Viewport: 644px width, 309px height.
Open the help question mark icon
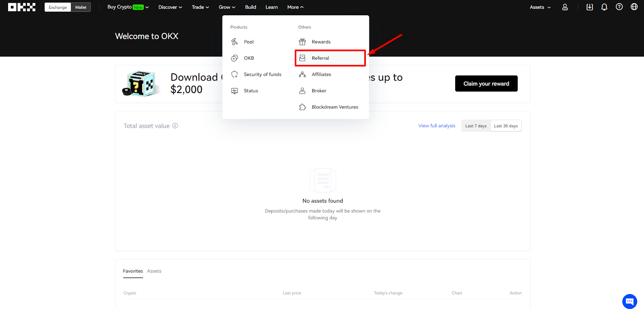[619, 7]
